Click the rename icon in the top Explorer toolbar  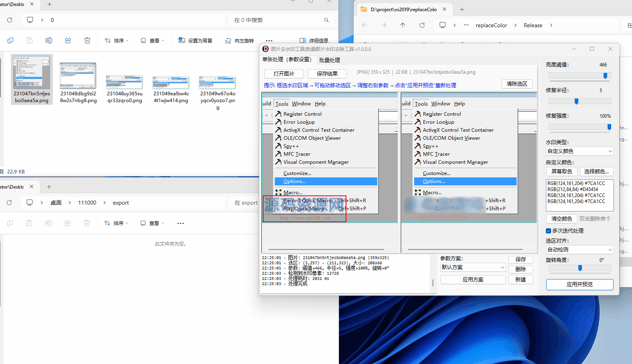[49, 40]
